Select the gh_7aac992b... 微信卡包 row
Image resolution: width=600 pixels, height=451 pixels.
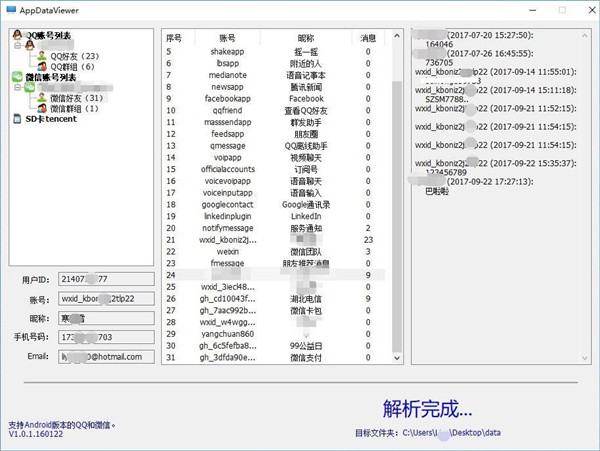274,310
